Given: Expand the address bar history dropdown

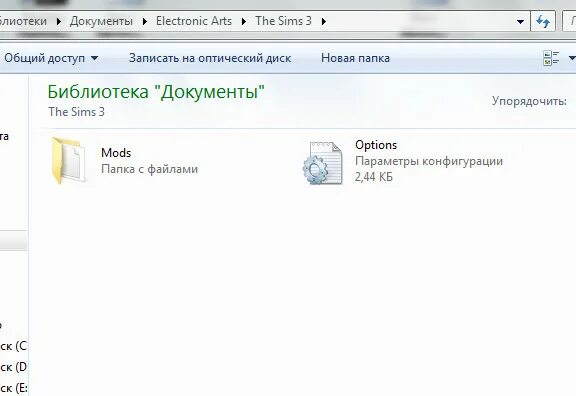Looking at the screenshot, I should 520,22.
